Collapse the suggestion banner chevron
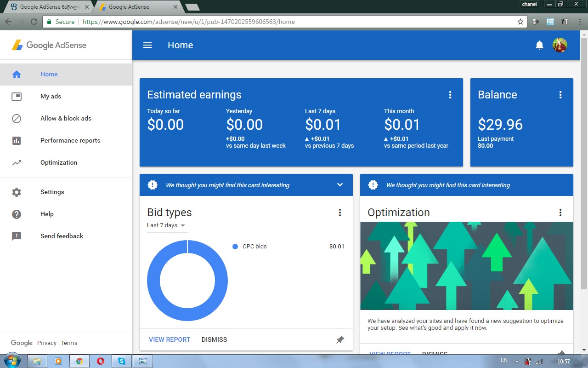Image resolution: width=588 pixels, height=368 pixels. (x=340, y=185)
